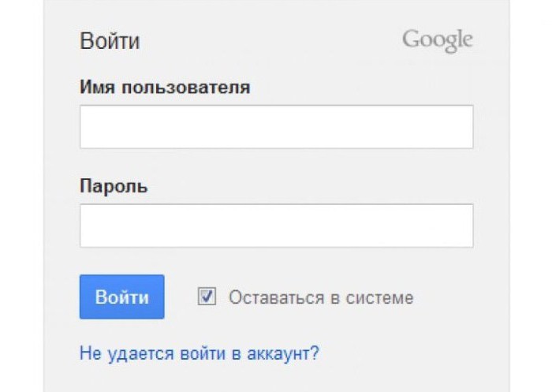Place cursor in first white text box
The height and width of the screenshot is (392, 552).
[x=276, y=127]
